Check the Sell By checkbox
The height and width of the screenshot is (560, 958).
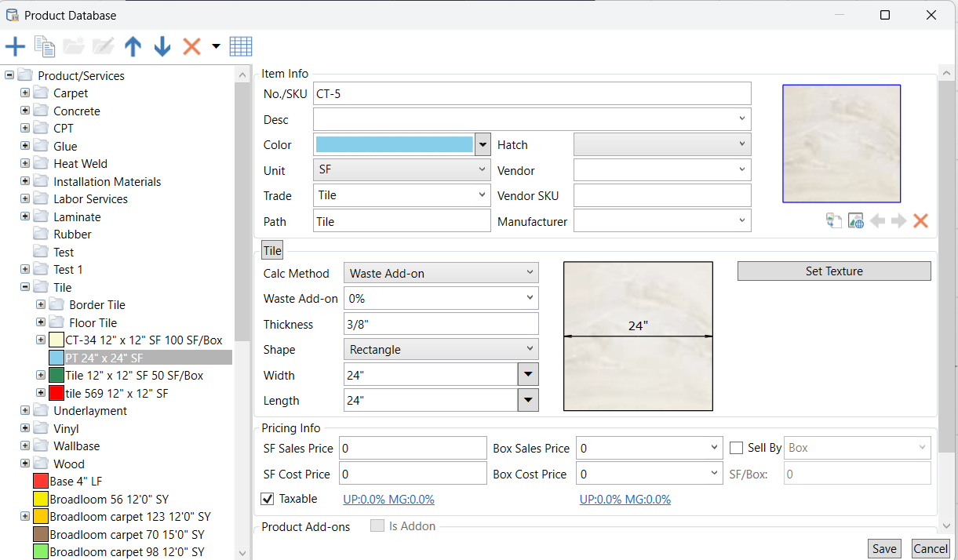pos(736,448)
